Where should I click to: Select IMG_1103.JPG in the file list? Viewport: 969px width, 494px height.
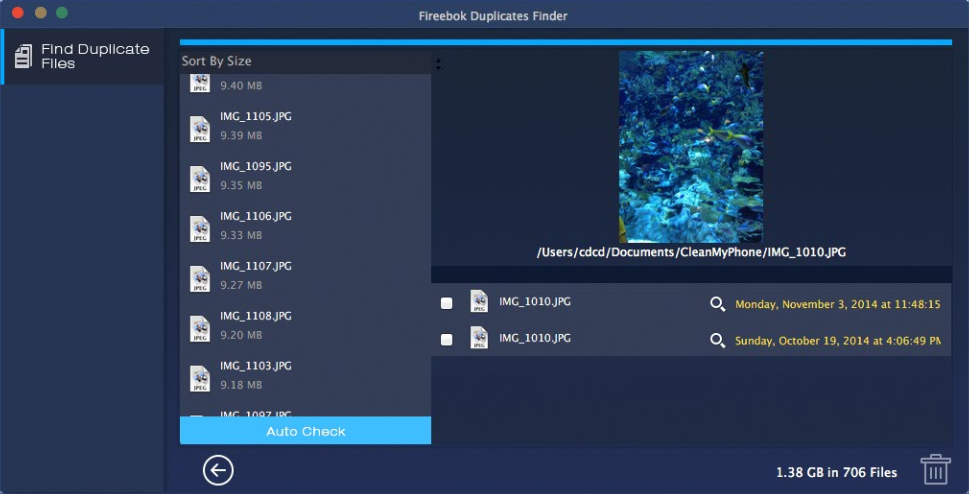[305, 376]
